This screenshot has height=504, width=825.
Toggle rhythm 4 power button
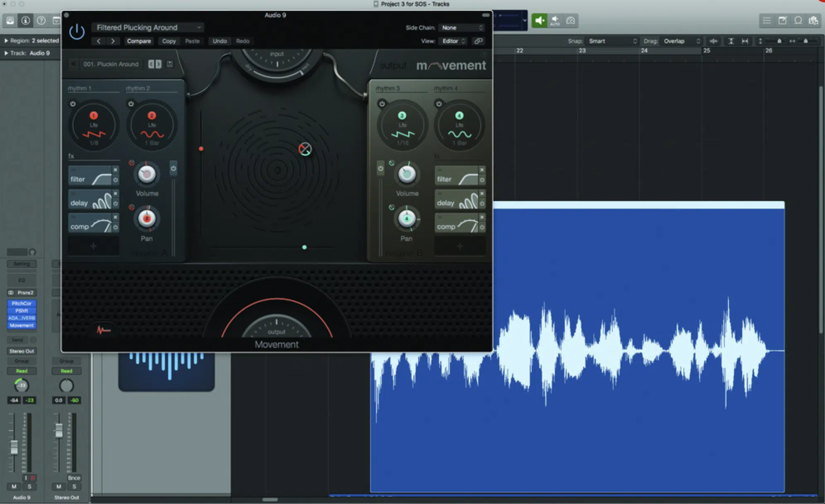pyautogui.click(x=439, y=103)
